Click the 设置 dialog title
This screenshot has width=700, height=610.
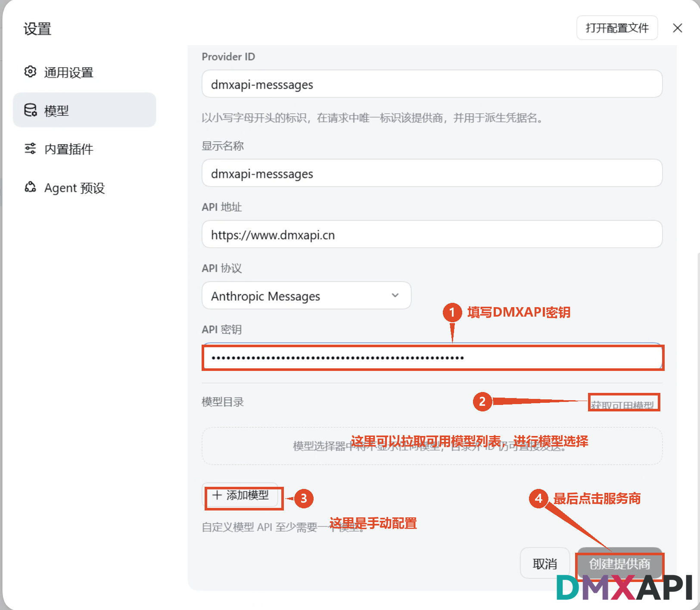click(x=37, y=29)
